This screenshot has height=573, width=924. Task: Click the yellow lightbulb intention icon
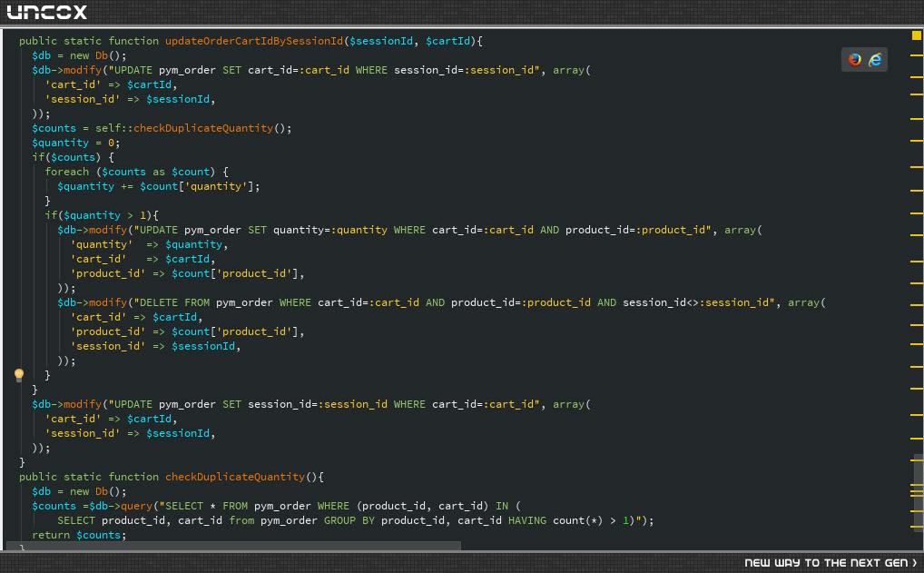19,375
